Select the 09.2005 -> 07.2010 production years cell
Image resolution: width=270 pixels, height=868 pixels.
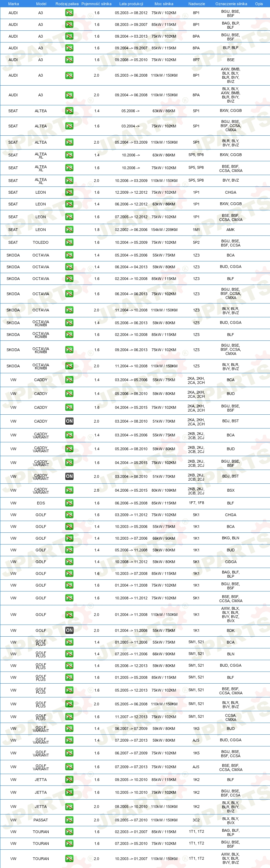click(x=131, y=820)
